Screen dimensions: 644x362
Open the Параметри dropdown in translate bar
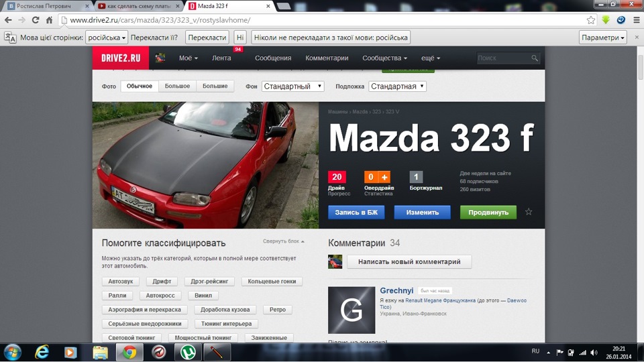[603, 38]
